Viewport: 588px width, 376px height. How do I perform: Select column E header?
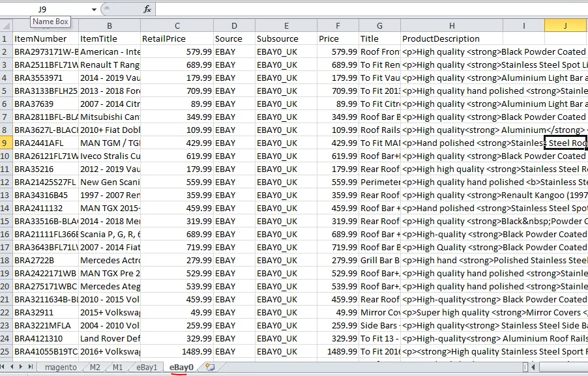coord(286,26)
